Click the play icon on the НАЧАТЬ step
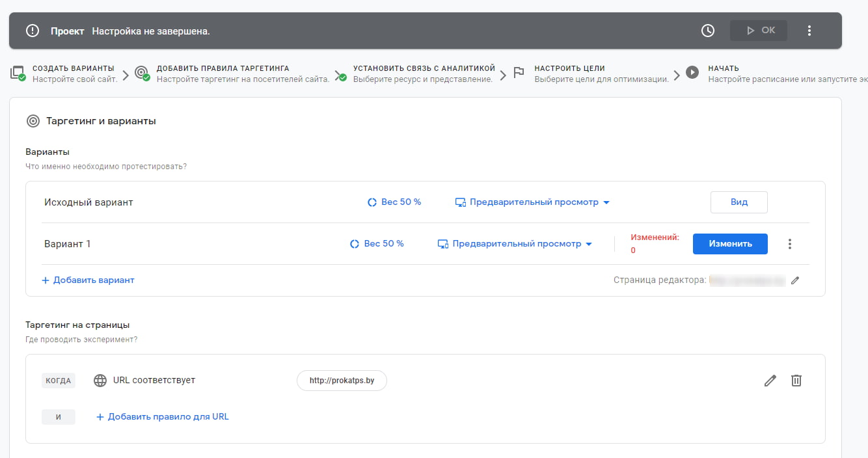This screenshot has height=458, width=868. (x=692, y=73)
